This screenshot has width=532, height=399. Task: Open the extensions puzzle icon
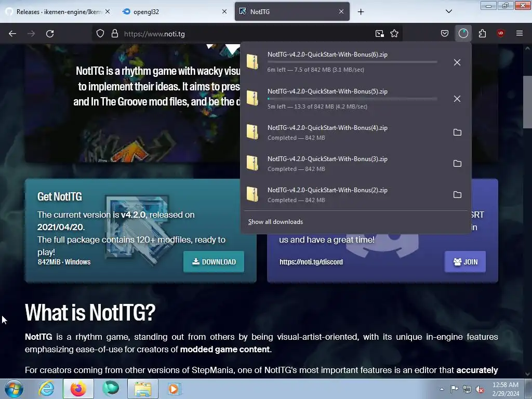pos(482,33)
